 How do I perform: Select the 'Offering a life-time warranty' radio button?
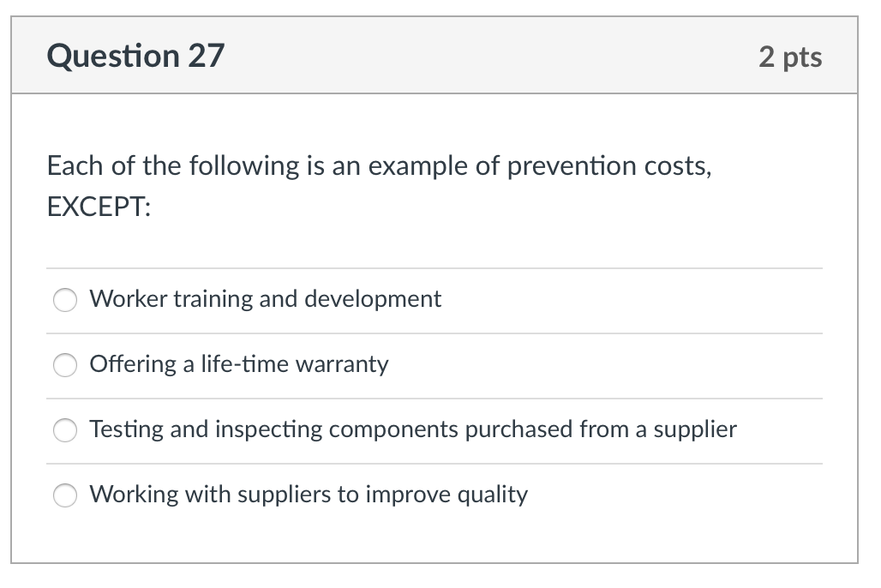65,365
